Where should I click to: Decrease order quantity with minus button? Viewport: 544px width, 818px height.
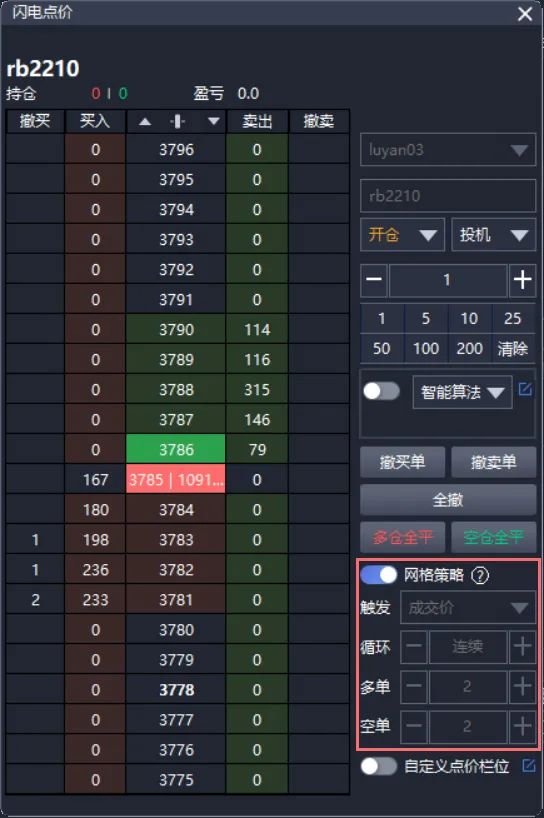[374, 280]
